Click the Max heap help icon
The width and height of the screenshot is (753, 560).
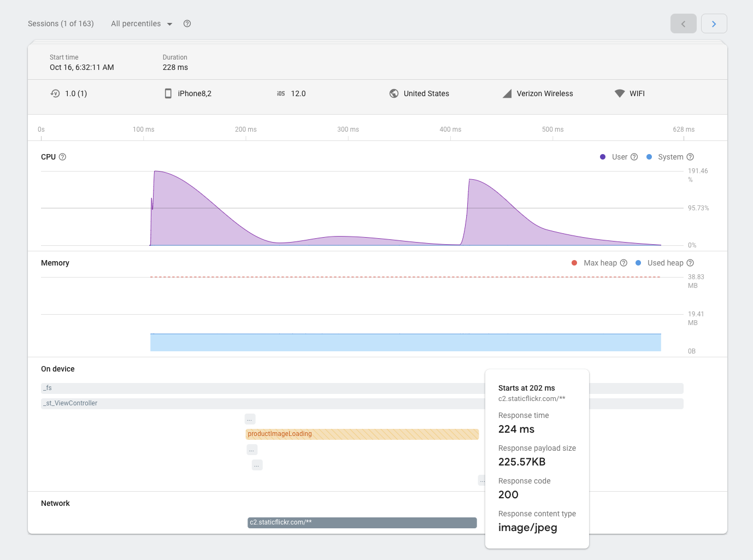623,263
